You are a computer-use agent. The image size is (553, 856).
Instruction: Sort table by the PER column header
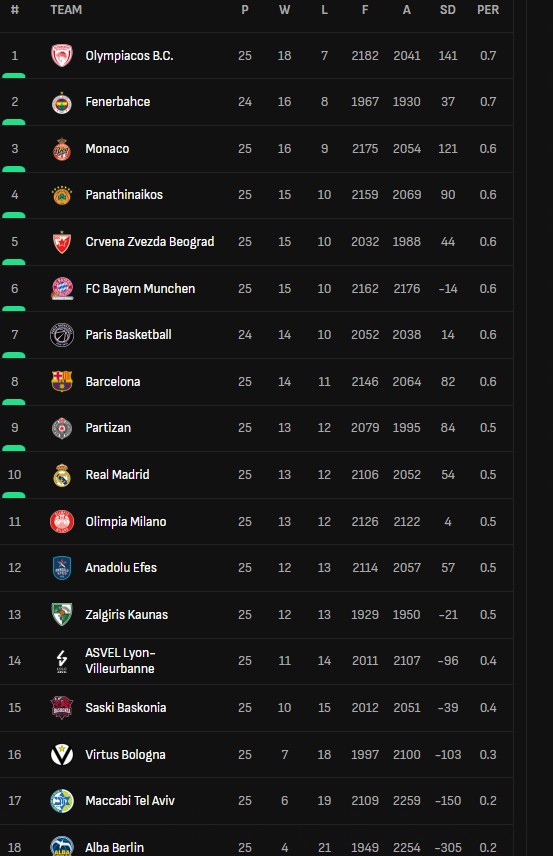pyautogui.click(x=488, y=10)
